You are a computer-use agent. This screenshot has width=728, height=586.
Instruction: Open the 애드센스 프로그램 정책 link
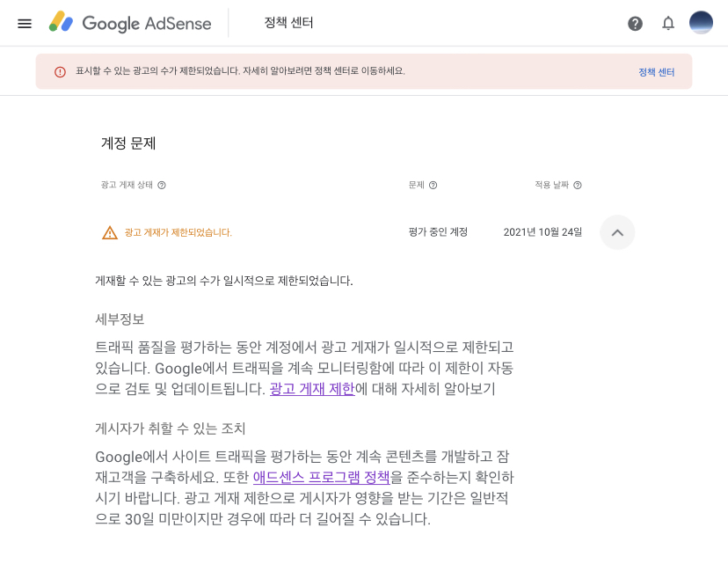(x=321, y=477)
